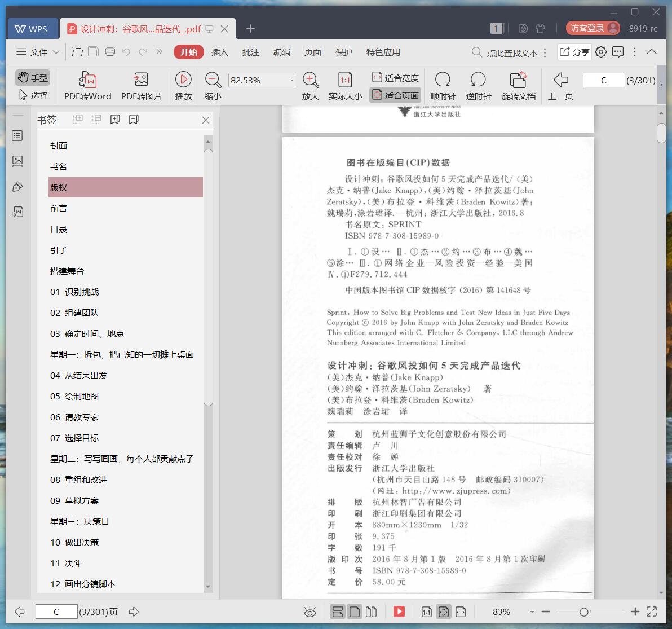Switch to two-page view in the status bar

click(371, 612)
